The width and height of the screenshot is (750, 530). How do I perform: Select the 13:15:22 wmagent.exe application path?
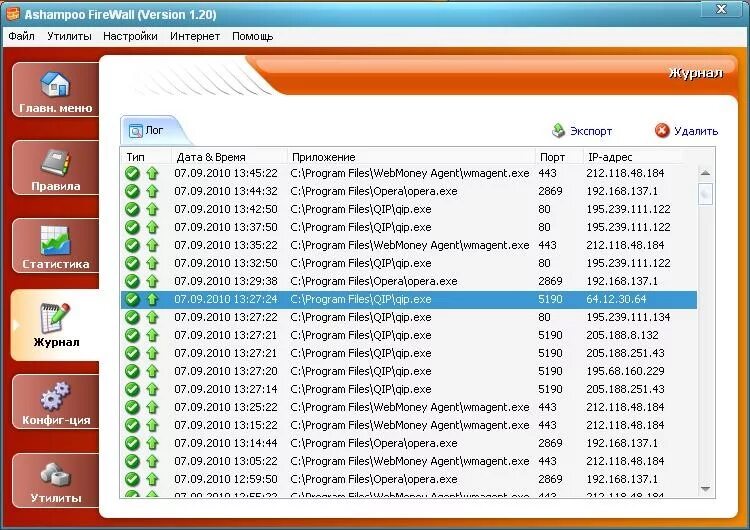409,425
